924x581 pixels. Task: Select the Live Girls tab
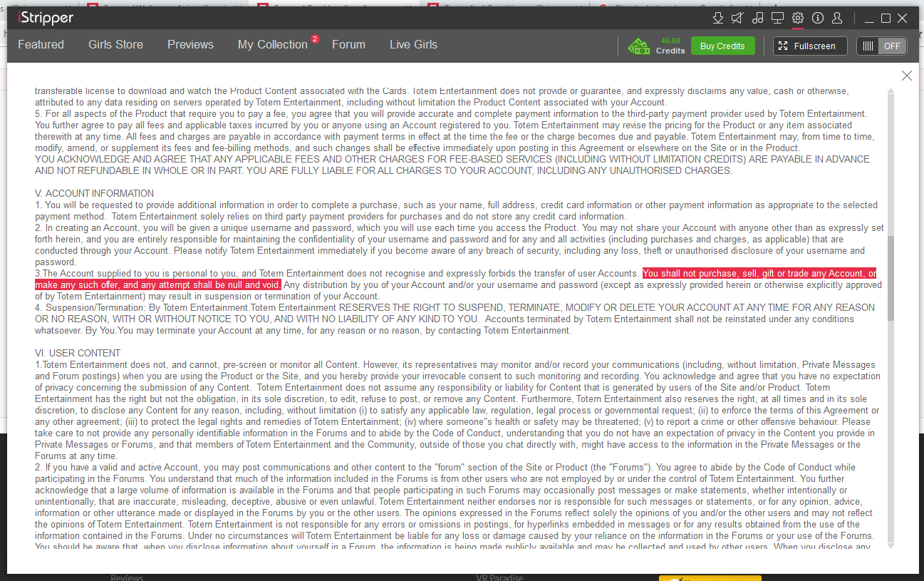[413, 44]
